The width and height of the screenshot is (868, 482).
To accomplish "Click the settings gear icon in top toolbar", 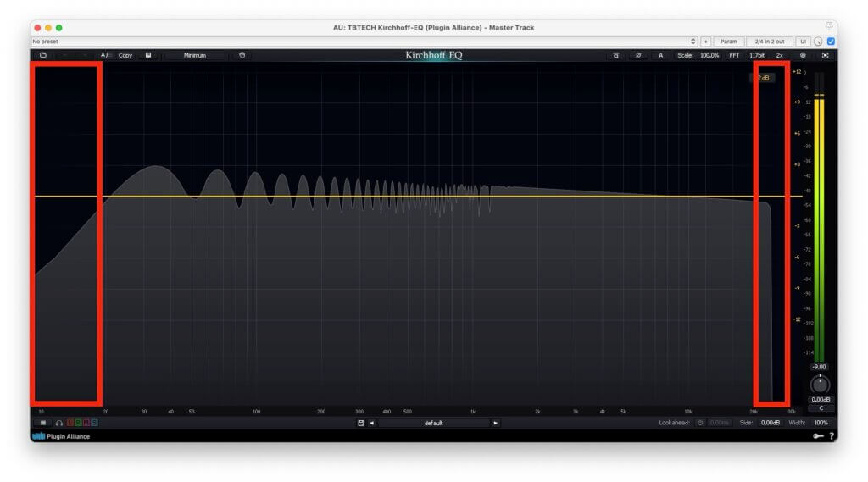I will 802,55.
